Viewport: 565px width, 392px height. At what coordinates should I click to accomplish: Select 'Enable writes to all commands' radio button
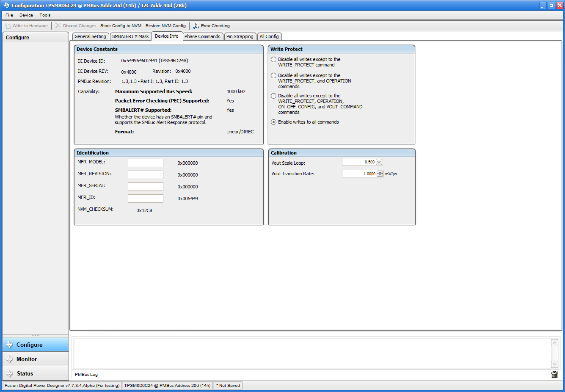click(273, 122)
